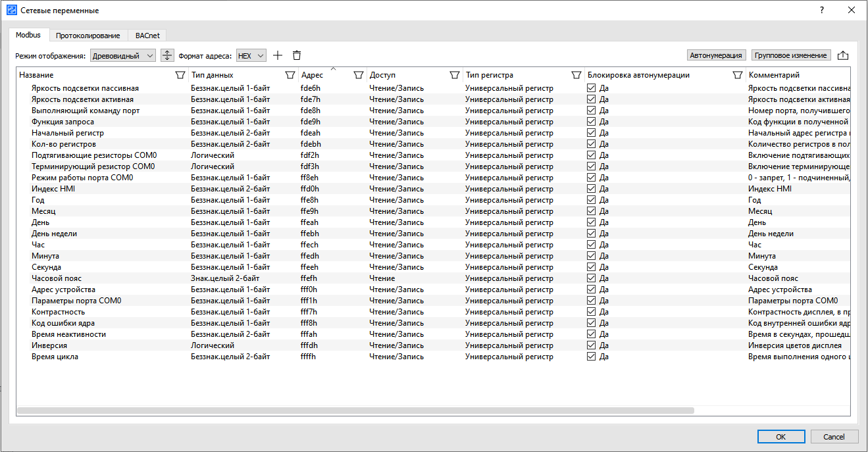Click the expand/collapse tree icon
868x452 pixels.
click(x=167, y=56)
